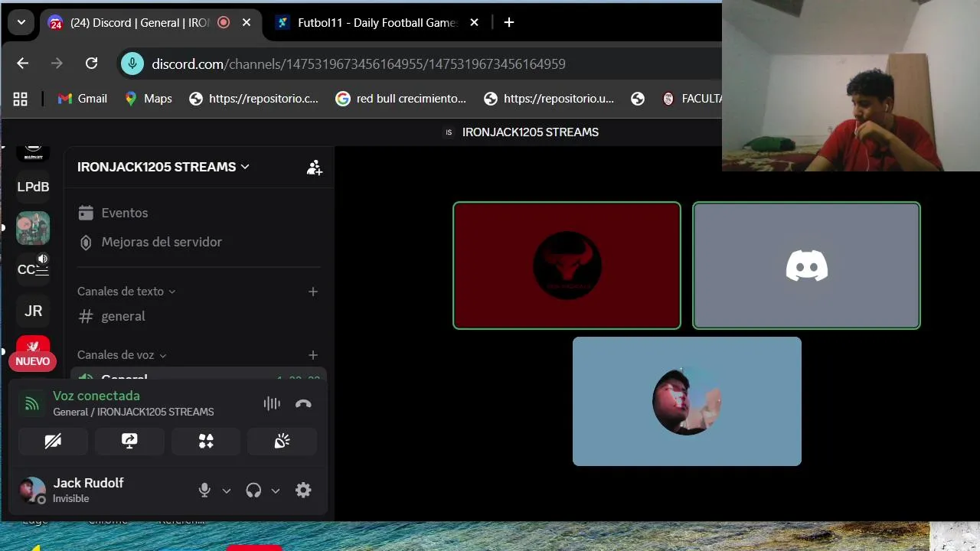Click the invite people icon
The width and height of the screenshot is (980, 551).
click(x=314, y=168)
